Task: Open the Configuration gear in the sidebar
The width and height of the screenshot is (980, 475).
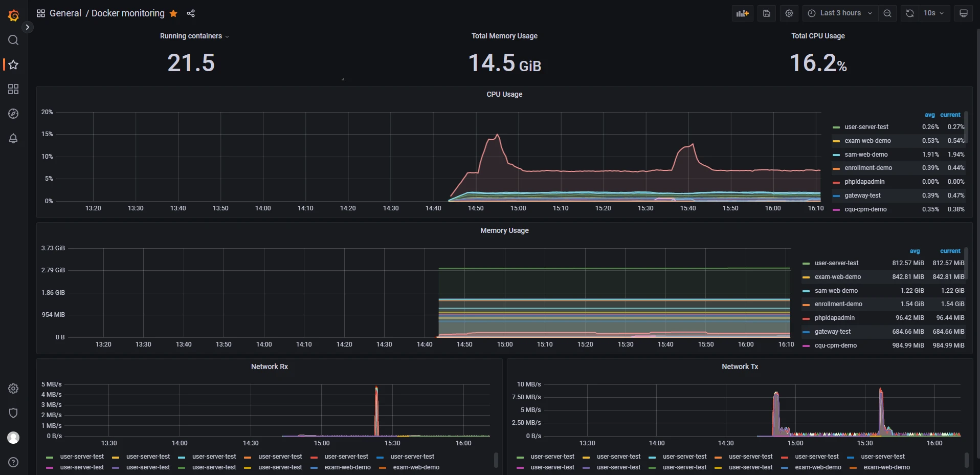Action: (13, 388)
